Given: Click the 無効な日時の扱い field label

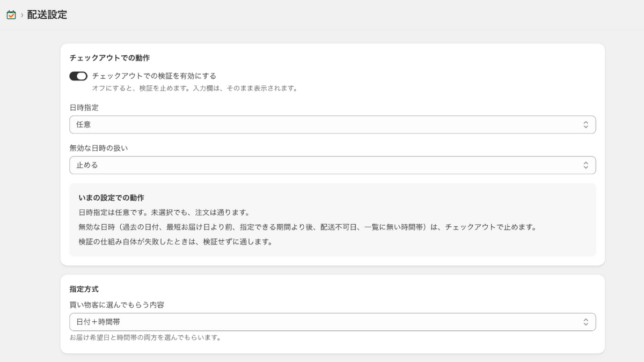Looking at the screenshot, I should click(x=99, y=148).
